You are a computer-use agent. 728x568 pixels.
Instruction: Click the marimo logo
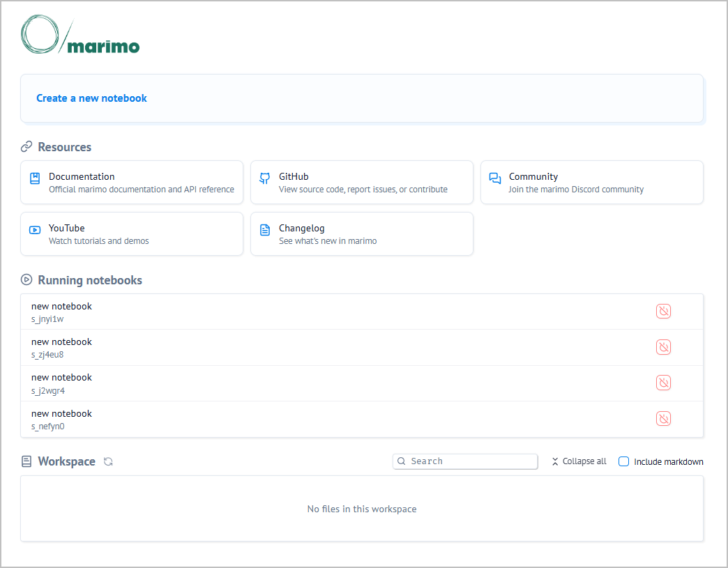click(80, 36)
